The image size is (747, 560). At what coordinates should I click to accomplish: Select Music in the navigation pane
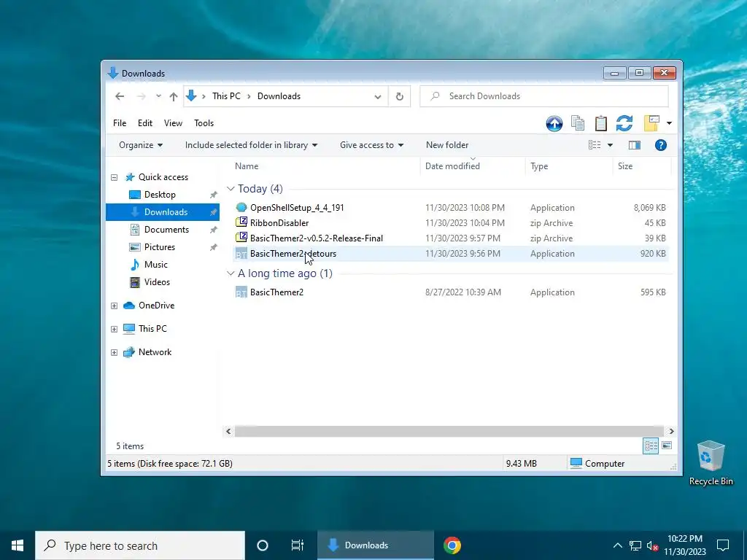point(156,265)
